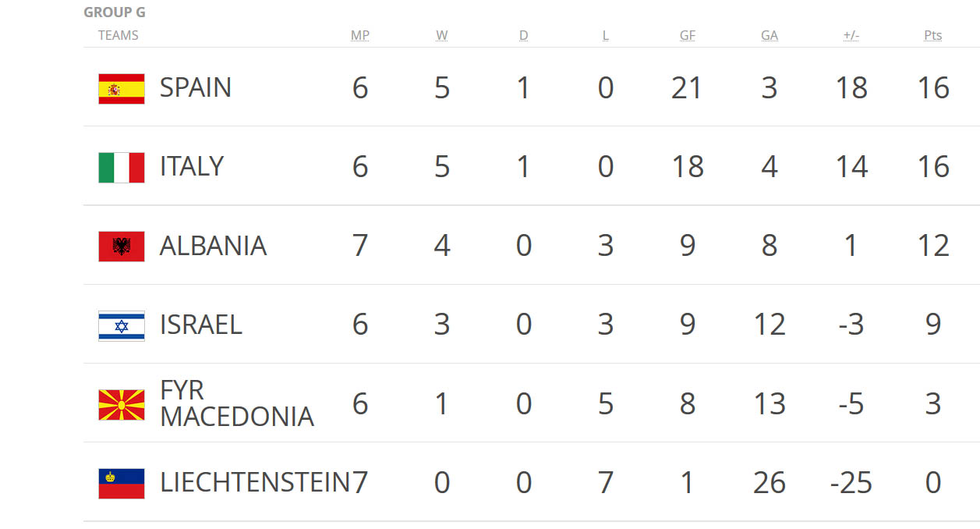Image resolution: width=980 pixels, height=529 pixels.
Task: Open the ALBANIA team link
Action: 213,246
